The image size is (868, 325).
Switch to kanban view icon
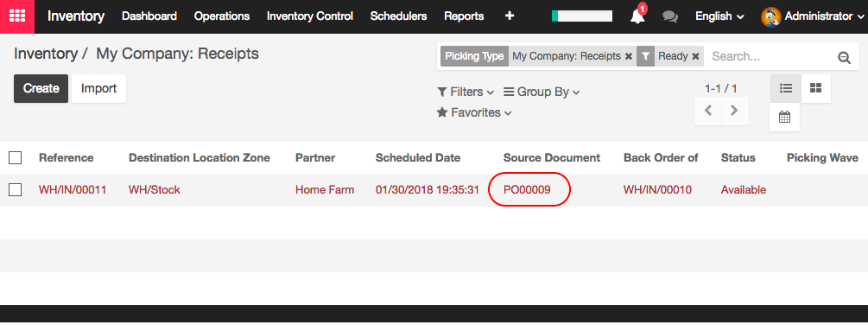(x=815, y=88)
